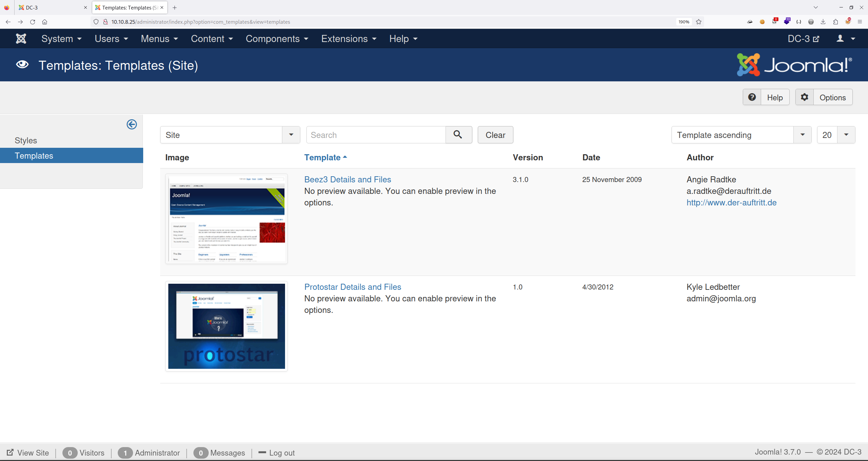868x461 pixels.
Task: Open the Extensions dropdown menu
Action: pos(349,39)
